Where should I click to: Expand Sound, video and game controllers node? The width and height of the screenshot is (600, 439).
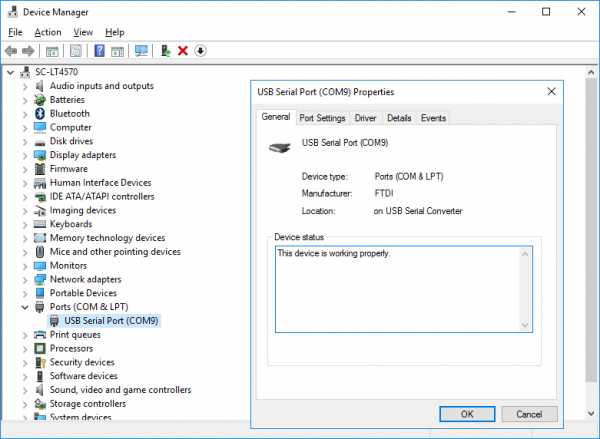(x=25, y=390)
